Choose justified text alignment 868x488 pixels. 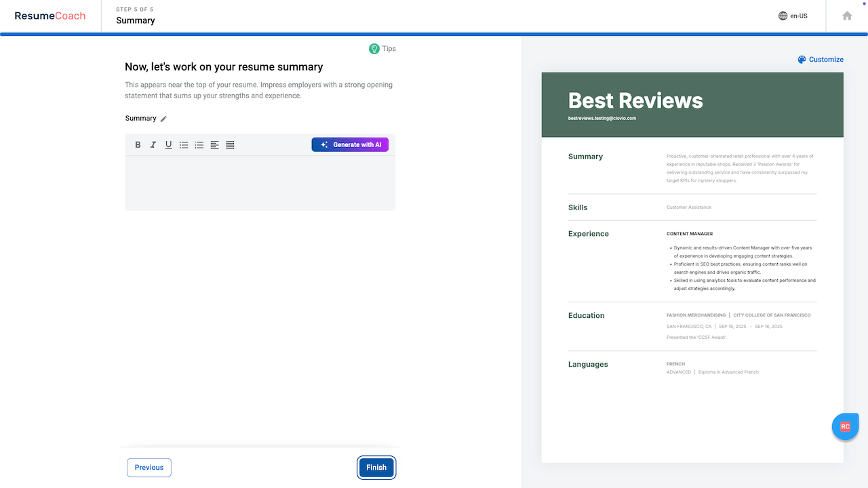[x=230, y=144]
